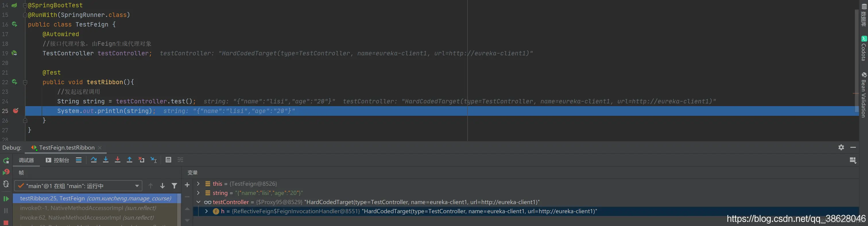868x226 pixels.
Task: Click testRibbon method name in editor
Action: (105, 82)
